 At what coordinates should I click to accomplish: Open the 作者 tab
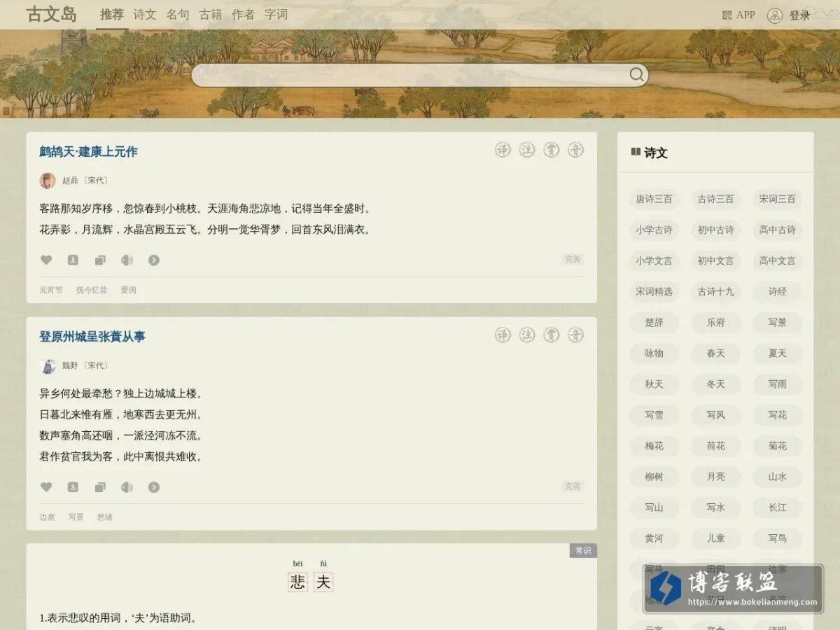coord(243,15)
